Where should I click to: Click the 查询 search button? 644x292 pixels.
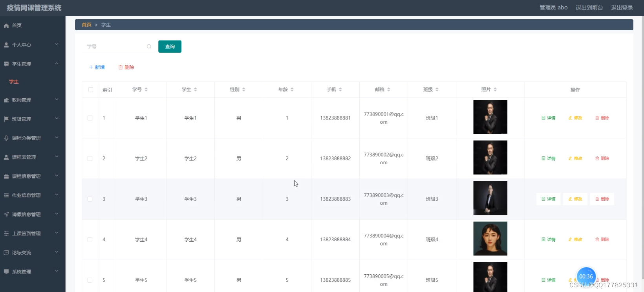tap(170, 46)
